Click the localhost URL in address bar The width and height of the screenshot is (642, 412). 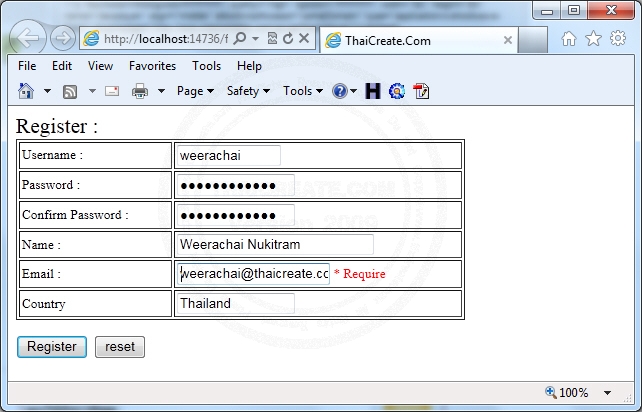[165, 39]
